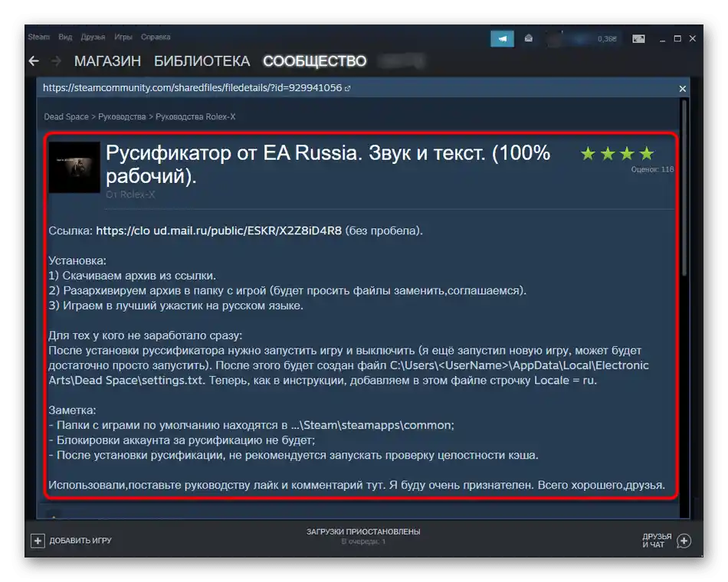This screenshot has height=582, width=728.
Task: Open the Вид menu
Action: [x=65, y=37]
